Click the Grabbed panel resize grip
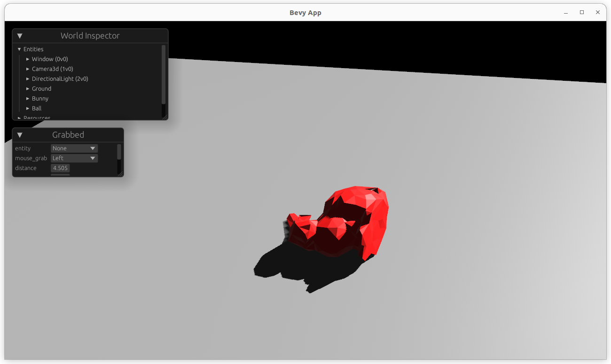Image resolution: width=611 pixels, height=364 pixels. click(x=120, y=174)
